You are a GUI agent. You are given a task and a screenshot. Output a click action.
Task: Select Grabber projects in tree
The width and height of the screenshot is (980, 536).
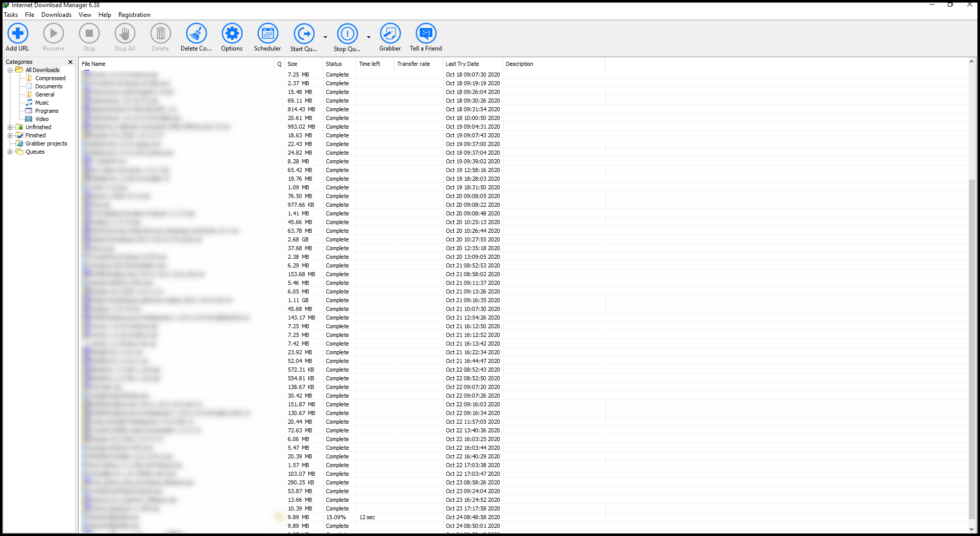[x=46, y=143]
